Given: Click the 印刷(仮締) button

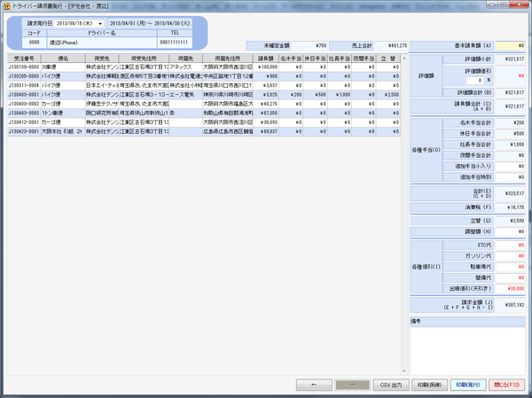Looking at the screenshot, I should pos(428,386).
